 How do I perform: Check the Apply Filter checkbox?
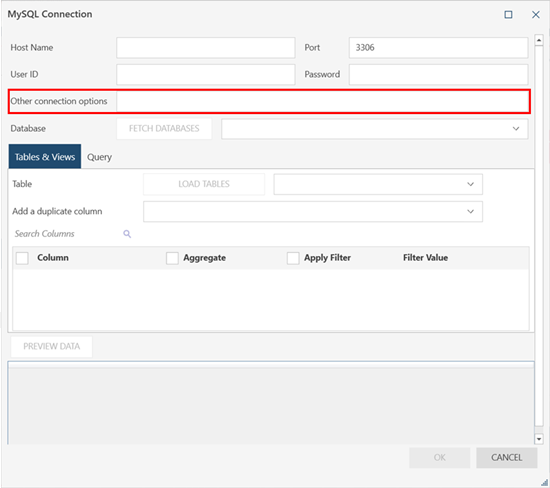[293, 258]
